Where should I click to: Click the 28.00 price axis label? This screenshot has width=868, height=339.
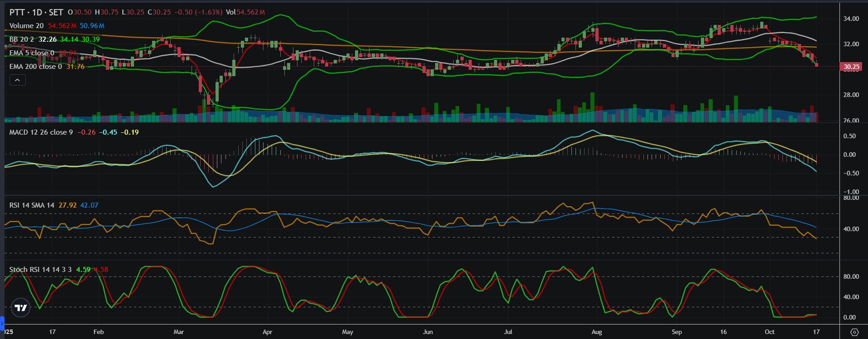point(851,95)
